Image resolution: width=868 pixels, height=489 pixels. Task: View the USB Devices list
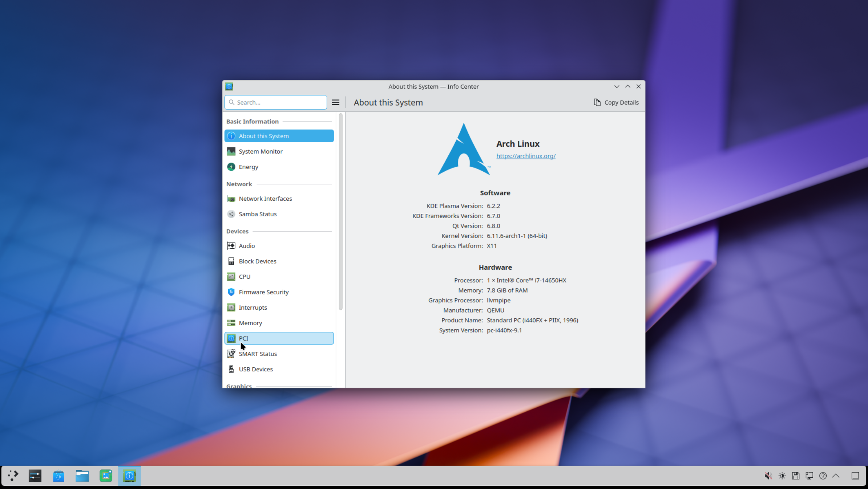point(279,369)
